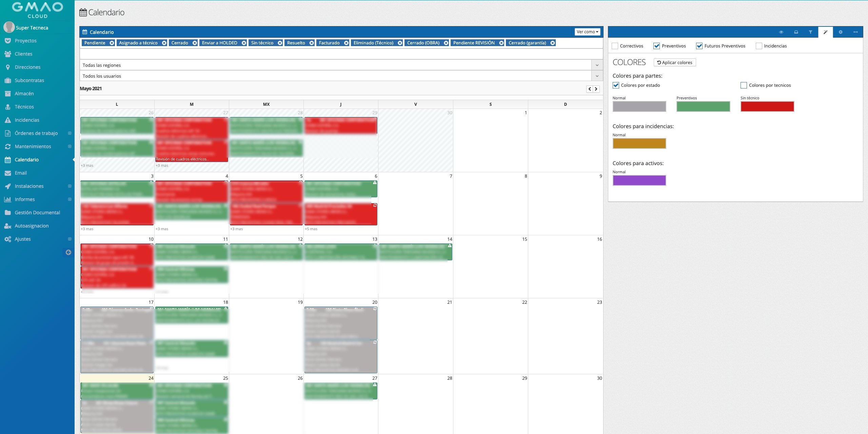
Task: Uncheck the Futuros Preventivos checkbox
Action: 699,46
